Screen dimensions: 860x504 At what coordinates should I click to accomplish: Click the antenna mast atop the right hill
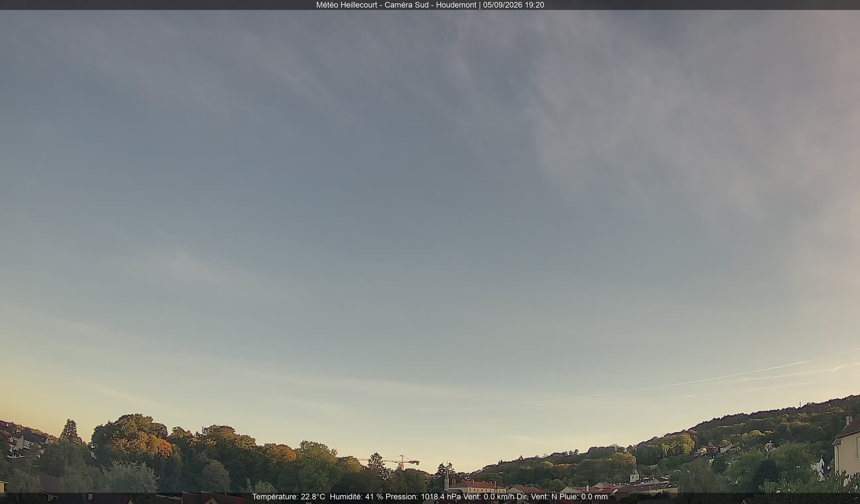801,404
